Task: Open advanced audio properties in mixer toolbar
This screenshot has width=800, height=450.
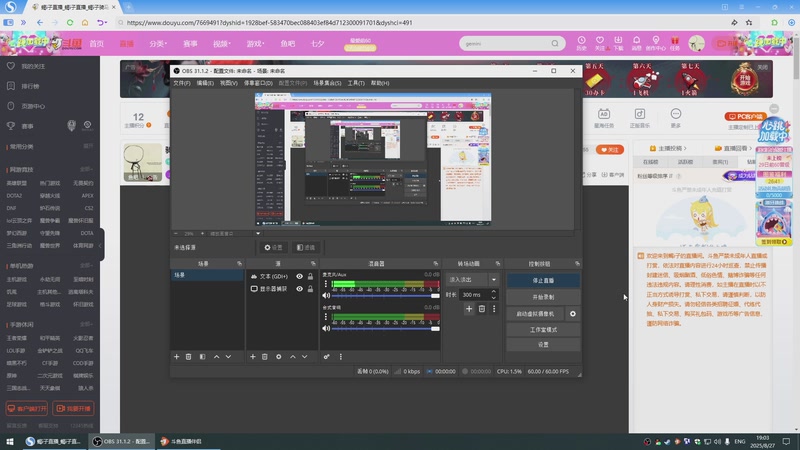Action: pyautogui.click(x=327, y=357)
